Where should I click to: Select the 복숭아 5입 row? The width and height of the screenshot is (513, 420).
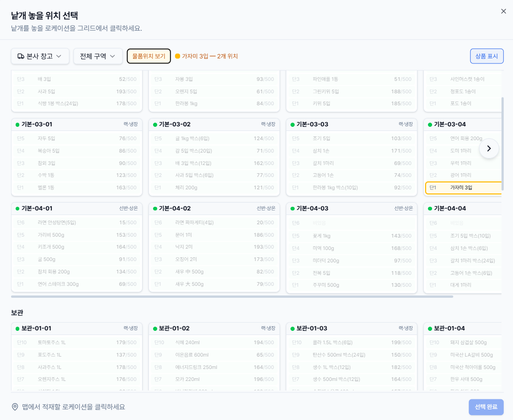coord(77,151)
